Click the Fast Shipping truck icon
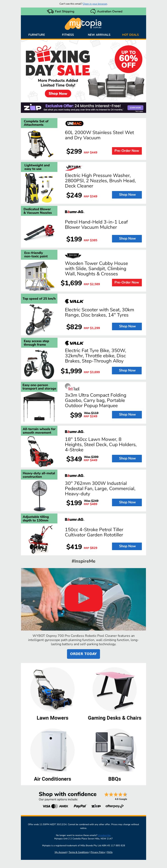 tap(50, 11)
